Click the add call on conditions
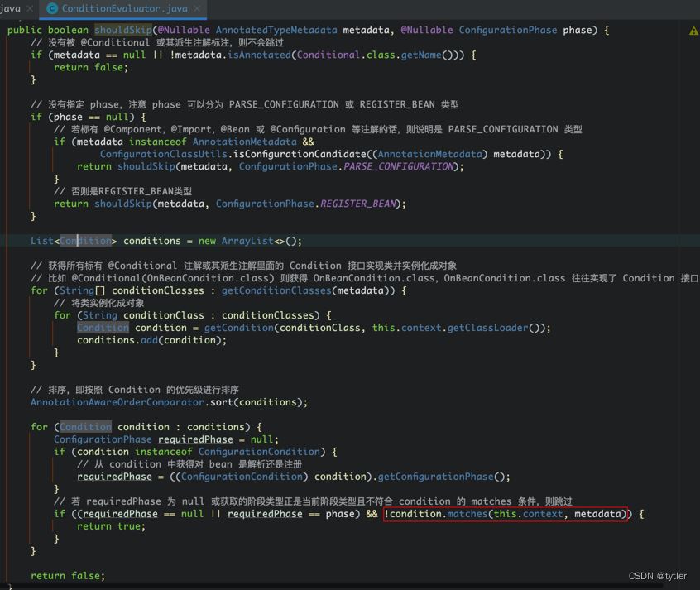The width and height of the screenshot is (700, 590). pyautogui.click(x=149, y=340)
